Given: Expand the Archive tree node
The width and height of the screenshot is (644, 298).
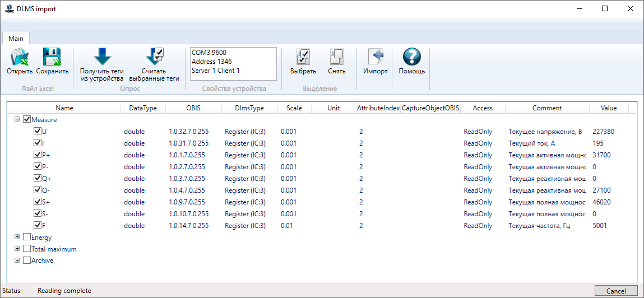Looking at the screenshot, I should [x=17, y=260].
